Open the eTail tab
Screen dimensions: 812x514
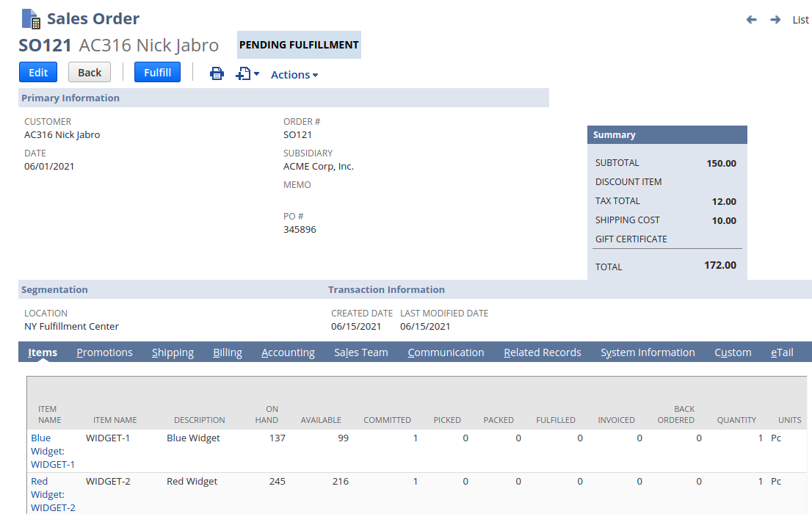782,352
